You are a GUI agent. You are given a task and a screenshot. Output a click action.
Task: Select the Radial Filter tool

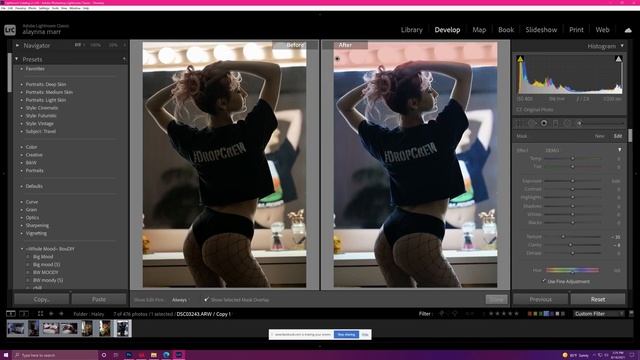point(567,123)
